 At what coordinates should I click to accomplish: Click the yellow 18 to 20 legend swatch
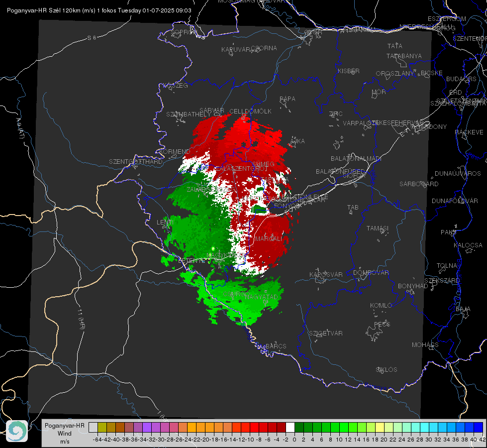click(x=380, y=427)
